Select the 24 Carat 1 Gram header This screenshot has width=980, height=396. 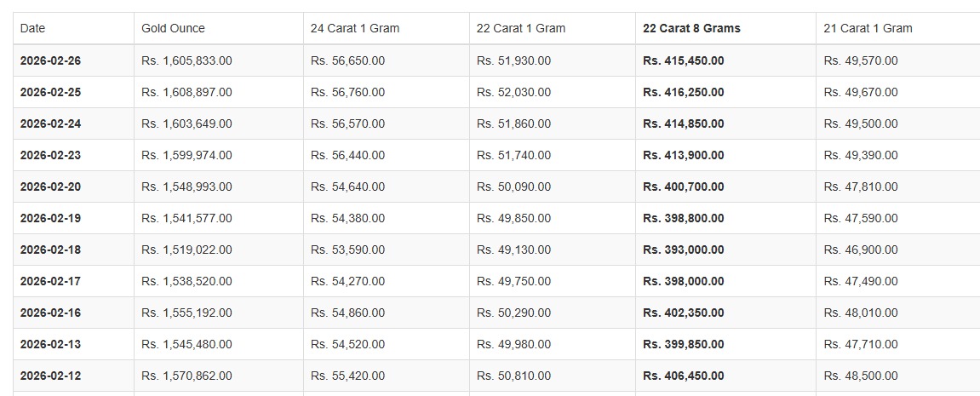354,28
